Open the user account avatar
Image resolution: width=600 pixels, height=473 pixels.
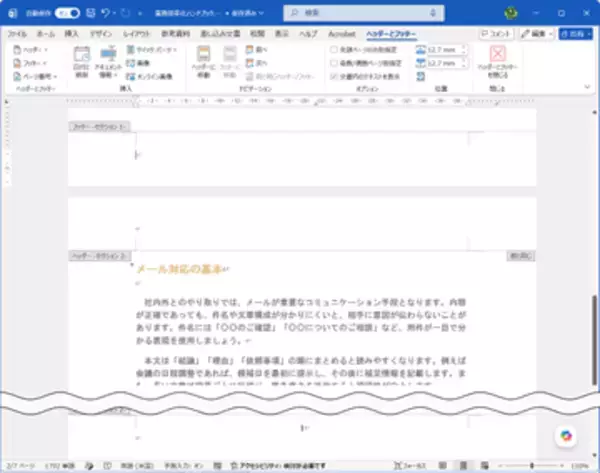coord(511,13)
